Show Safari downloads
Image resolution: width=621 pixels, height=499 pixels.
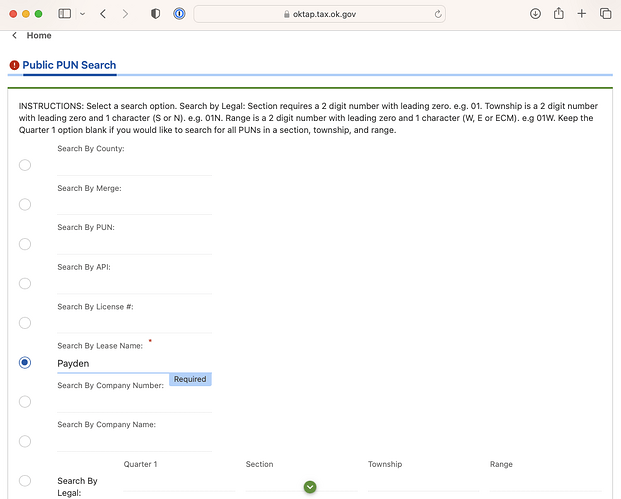point(535,14)
